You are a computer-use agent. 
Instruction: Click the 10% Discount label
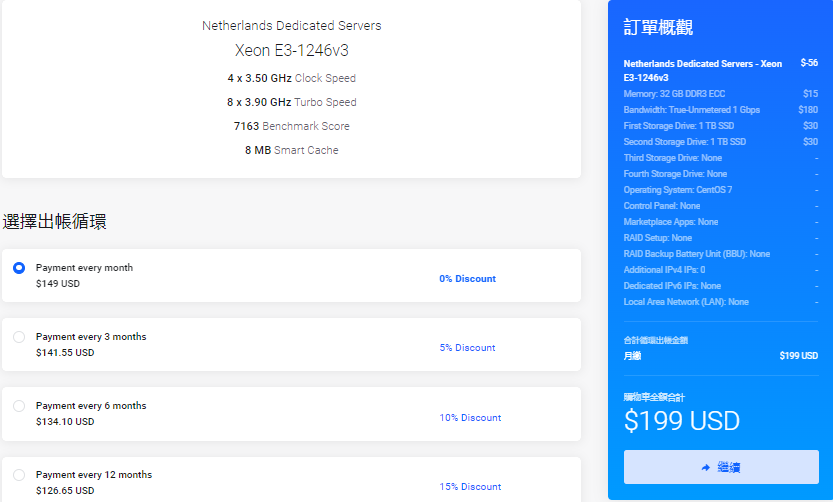pos(470,418)
